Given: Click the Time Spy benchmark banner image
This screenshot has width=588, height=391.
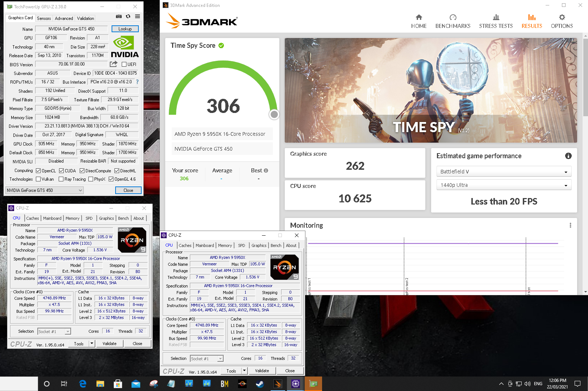Looking at the screenshot, I should tap(431, 90).
